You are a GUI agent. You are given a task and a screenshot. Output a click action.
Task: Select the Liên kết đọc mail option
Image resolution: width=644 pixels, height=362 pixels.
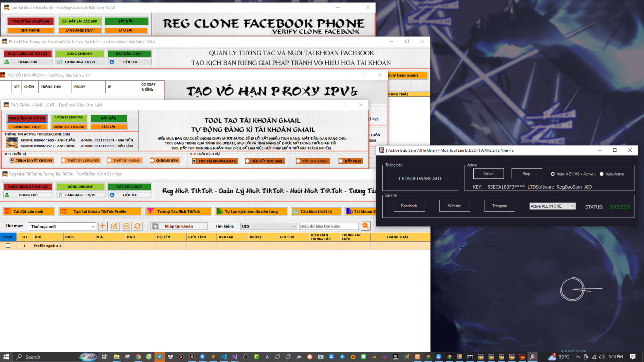[248, 161]
